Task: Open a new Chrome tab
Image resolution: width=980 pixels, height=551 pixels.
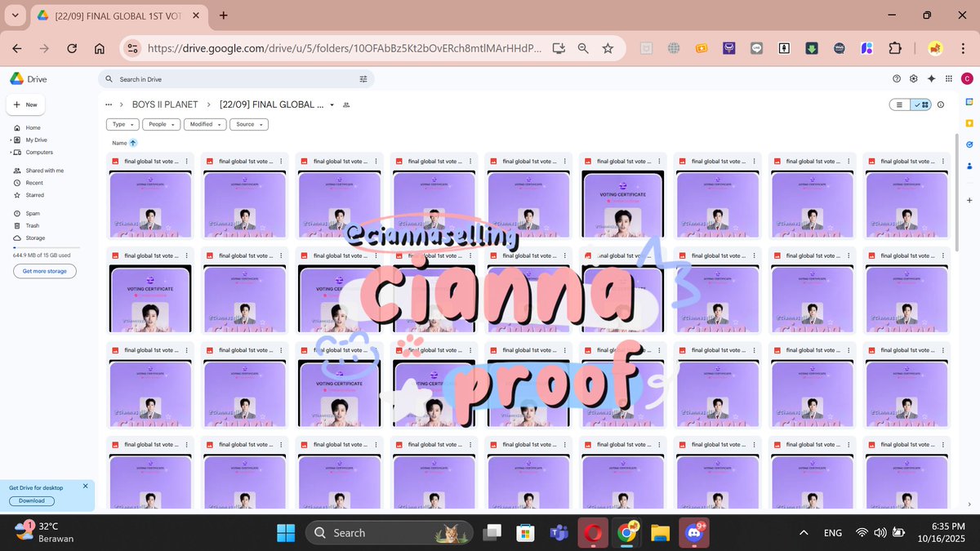Action: pos(224,15)
